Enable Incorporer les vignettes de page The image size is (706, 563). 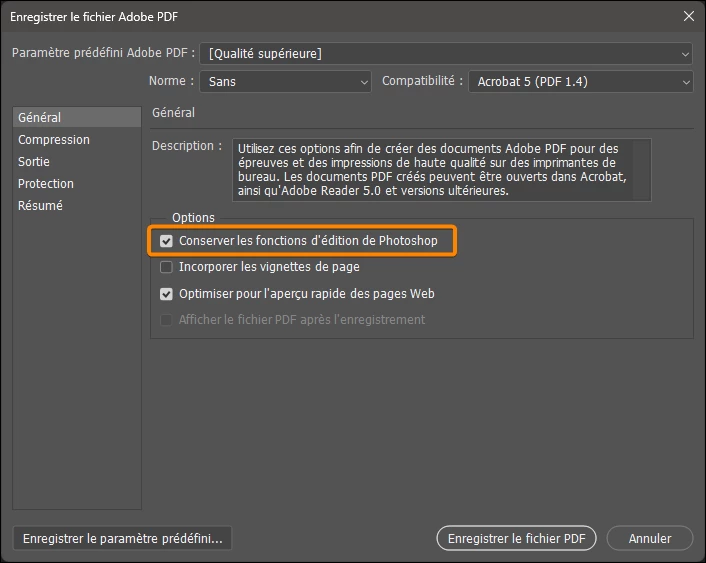[x=166, y=267]
